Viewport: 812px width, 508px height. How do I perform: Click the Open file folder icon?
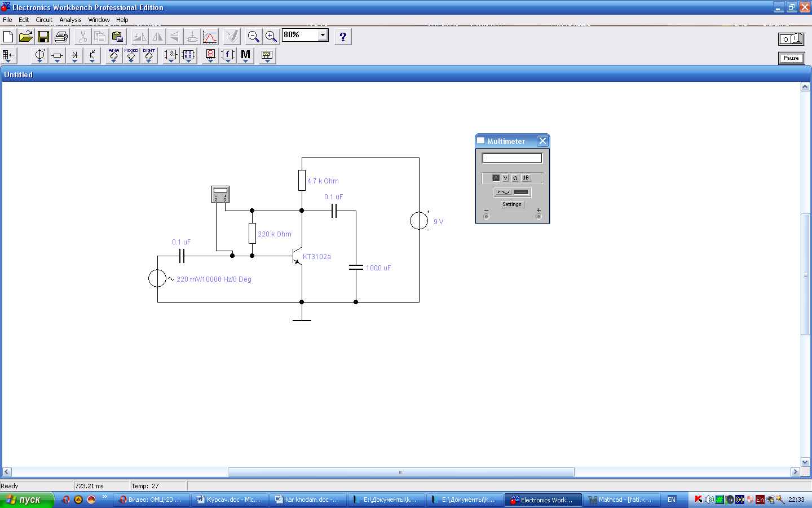(26, 37)
